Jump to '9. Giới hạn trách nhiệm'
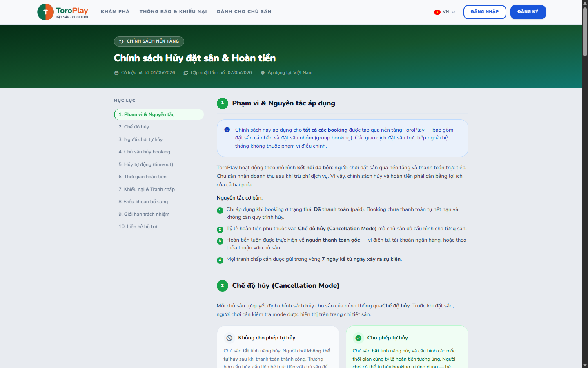Screen dimensions: 588x368 [159, 214]
